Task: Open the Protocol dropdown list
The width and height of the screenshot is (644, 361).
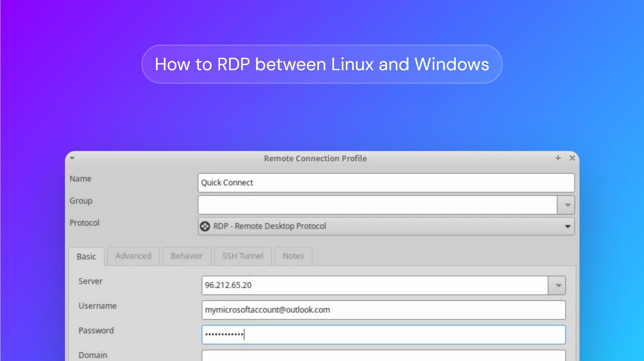Action: click(x=386, y=226)
